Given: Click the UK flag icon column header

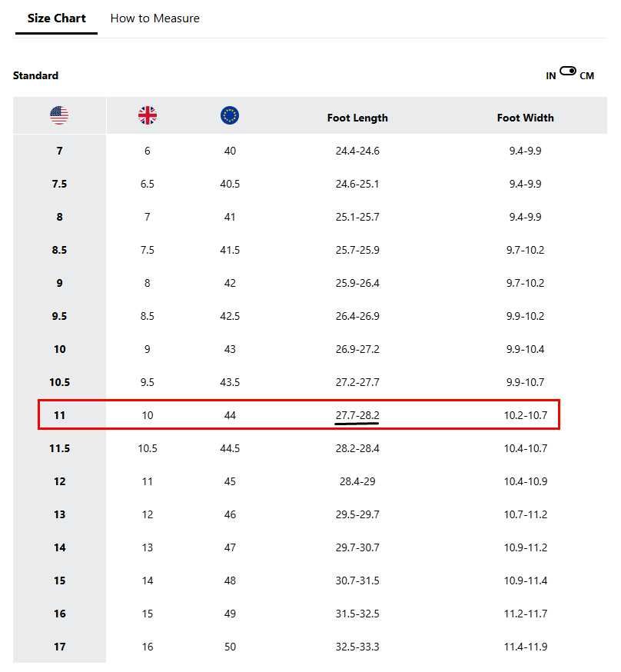Looking at the screenshot, I should [148, 115].
